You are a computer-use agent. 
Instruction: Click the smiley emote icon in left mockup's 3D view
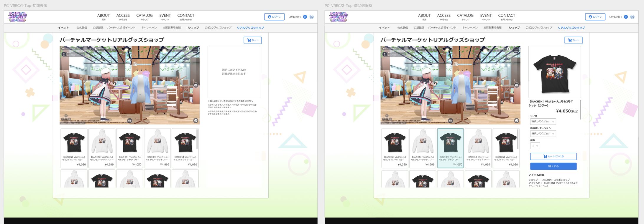pos(196,121)
